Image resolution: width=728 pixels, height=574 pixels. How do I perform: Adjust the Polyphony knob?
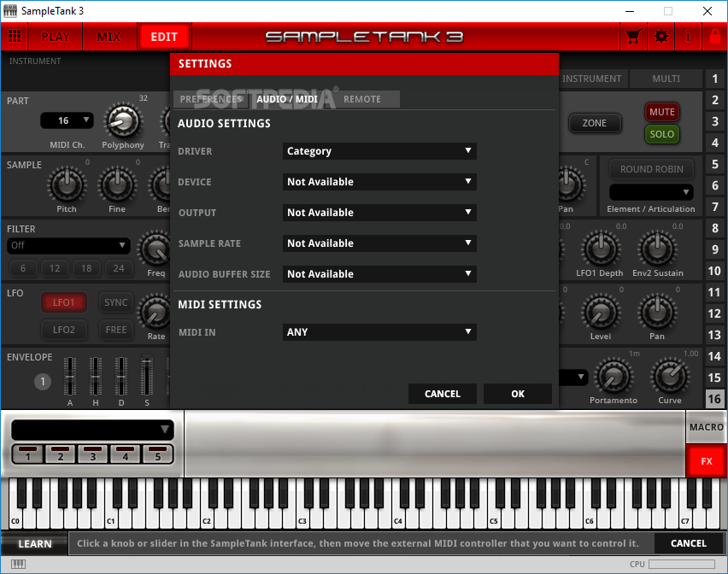point(123,121)
